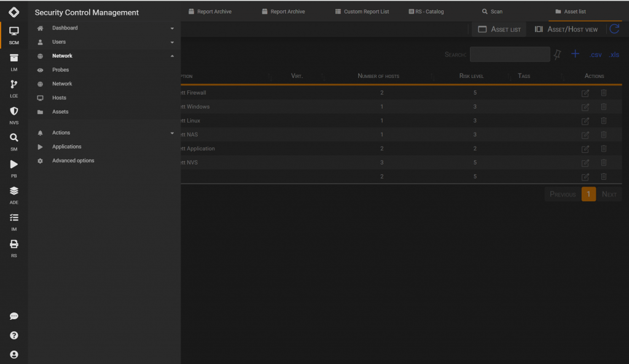629x364 pixels.
Task: Click the app logo diamond icon
Action: tap(14, 12)
